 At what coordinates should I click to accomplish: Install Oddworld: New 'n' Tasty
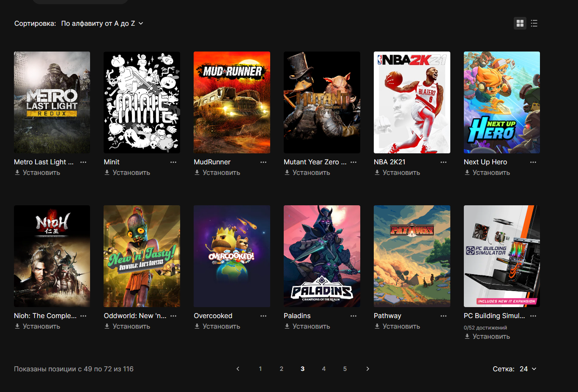127,326
